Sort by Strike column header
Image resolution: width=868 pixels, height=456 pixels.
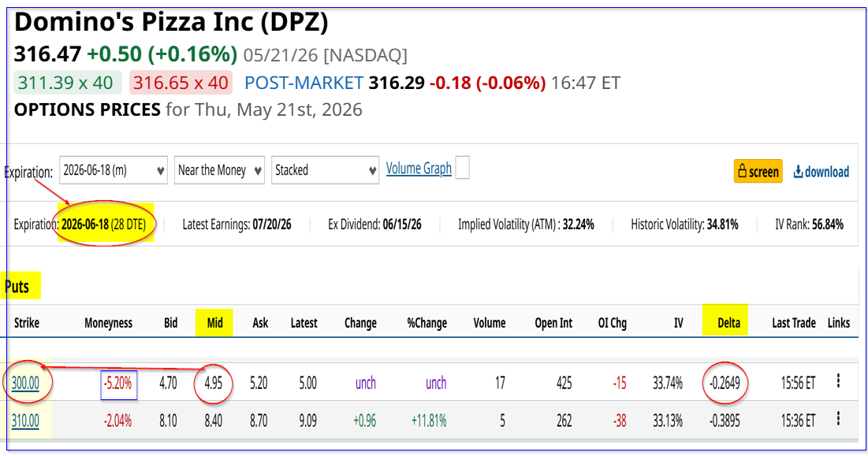(27, 323)
